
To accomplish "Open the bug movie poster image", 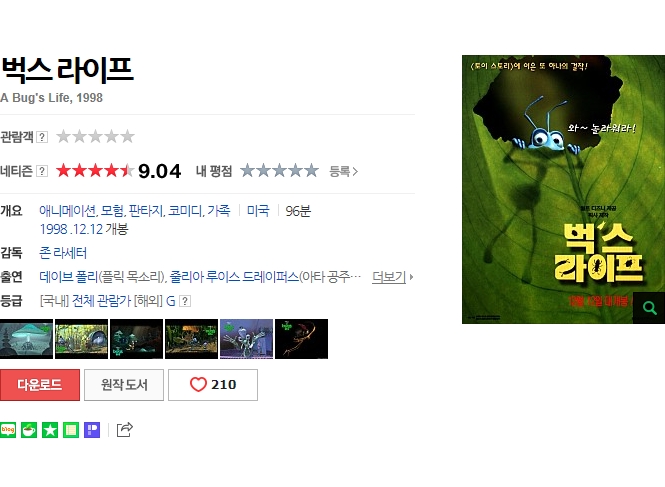I will pos(563,189).
